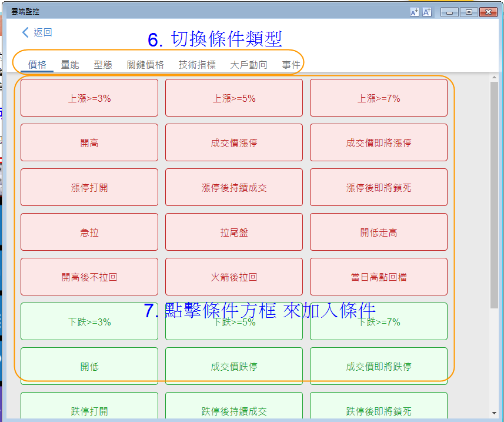
Task: Select the 價格 tab
Action: pos(38,65)
